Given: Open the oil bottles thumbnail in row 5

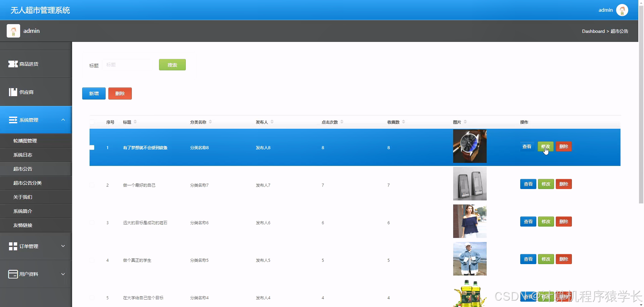Looking at the screenshot, I should 470,293.
